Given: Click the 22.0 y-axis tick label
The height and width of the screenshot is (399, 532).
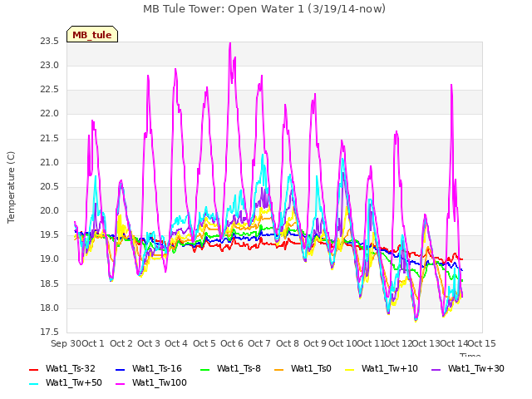Looking at the screenshot, I should click(50, 114).
